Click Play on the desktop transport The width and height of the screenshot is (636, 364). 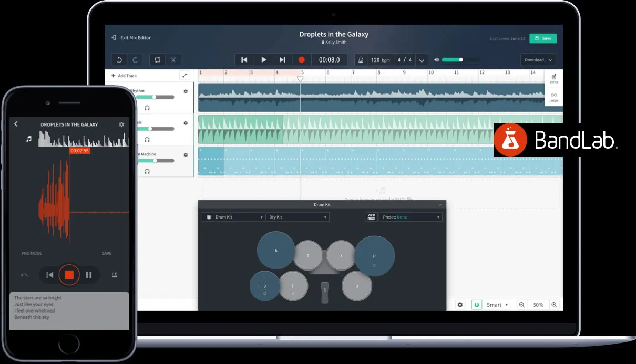tap(264, 60)
